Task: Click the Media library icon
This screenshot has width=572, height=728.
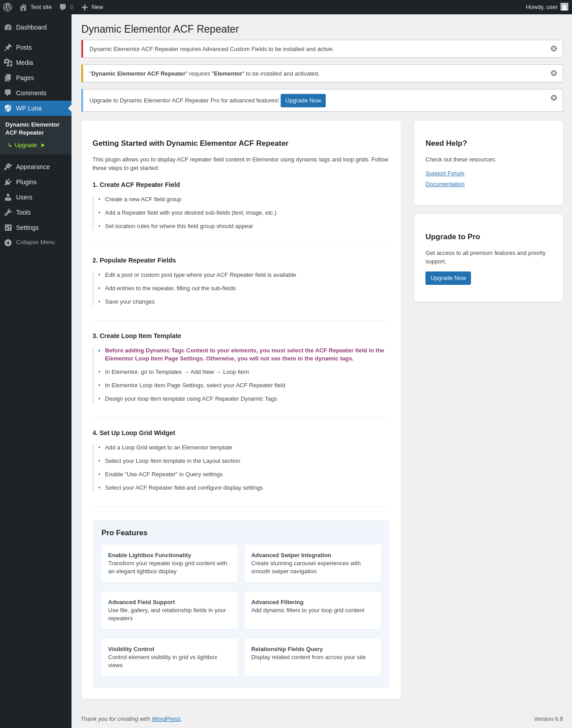Action: pos(8,63)
